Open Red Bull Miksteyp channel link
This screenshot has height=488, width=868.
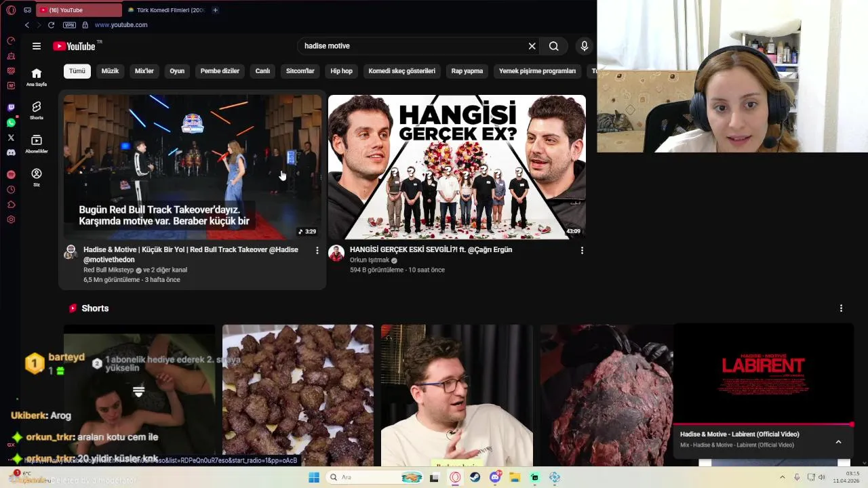pyautogui.click(x=108, y=270)
